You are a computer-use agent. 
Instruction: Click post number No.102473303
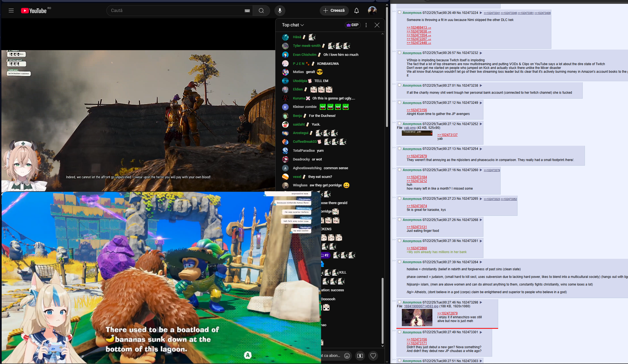point(467,361)
